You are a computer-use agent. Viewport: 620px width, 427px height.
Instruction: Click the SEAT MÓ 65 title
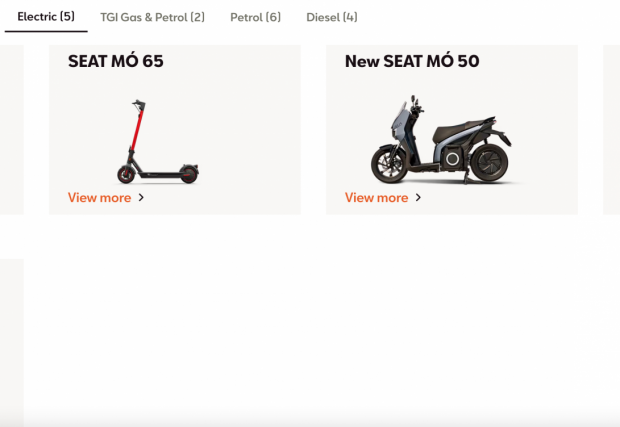[115, 61]
